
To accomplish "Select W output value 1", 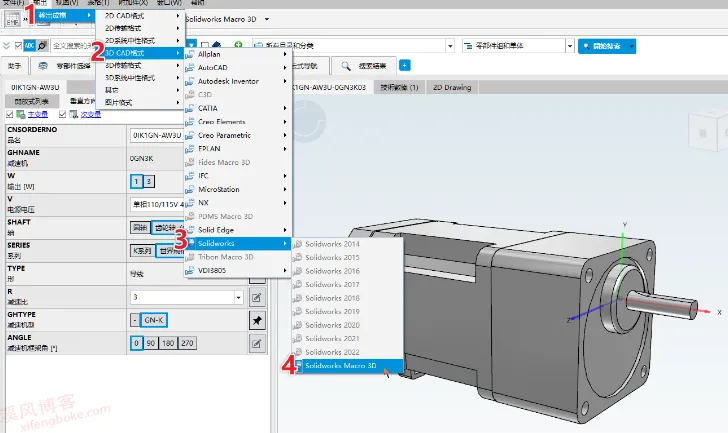I will click(136, 181).
